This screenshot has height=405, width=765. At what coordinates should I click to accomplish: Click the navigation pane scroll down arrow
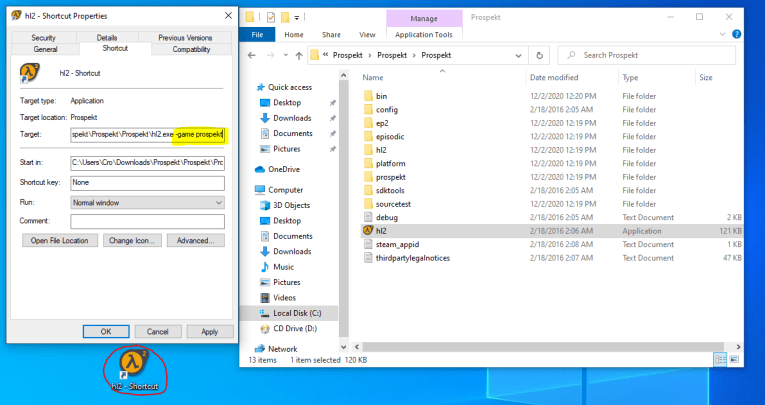click(343, 347)
